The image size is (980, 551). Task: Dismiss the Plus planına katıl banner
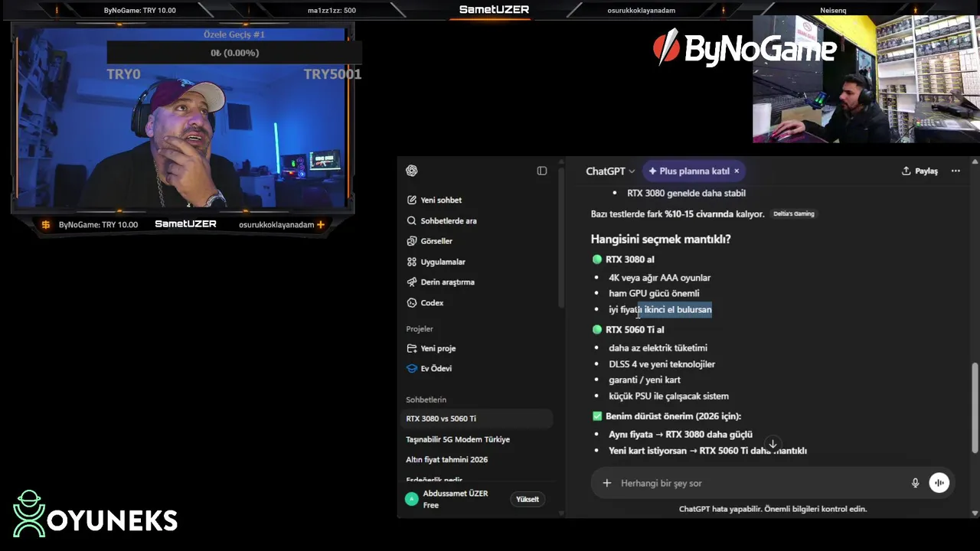point(737,171)
